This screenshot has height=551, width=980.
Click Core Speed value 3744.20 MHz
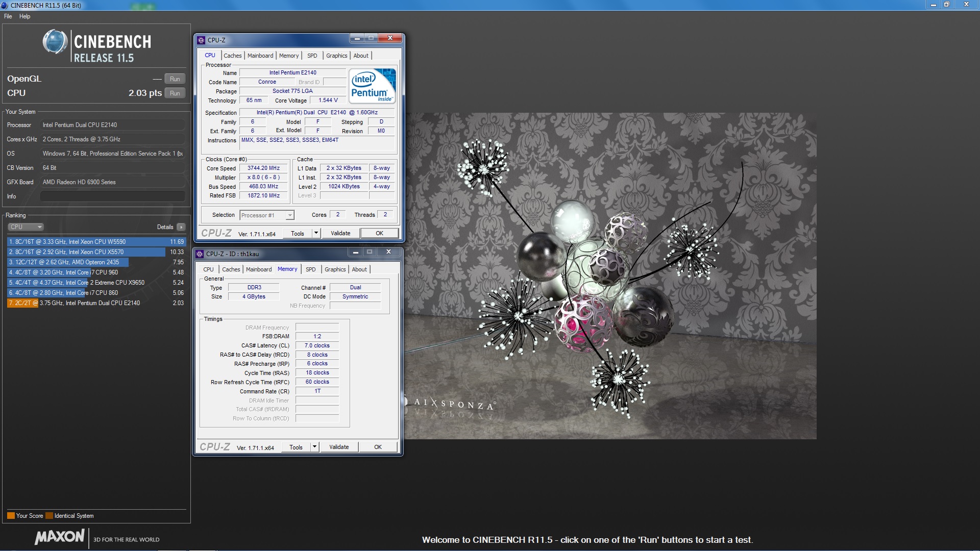(264, 168)
